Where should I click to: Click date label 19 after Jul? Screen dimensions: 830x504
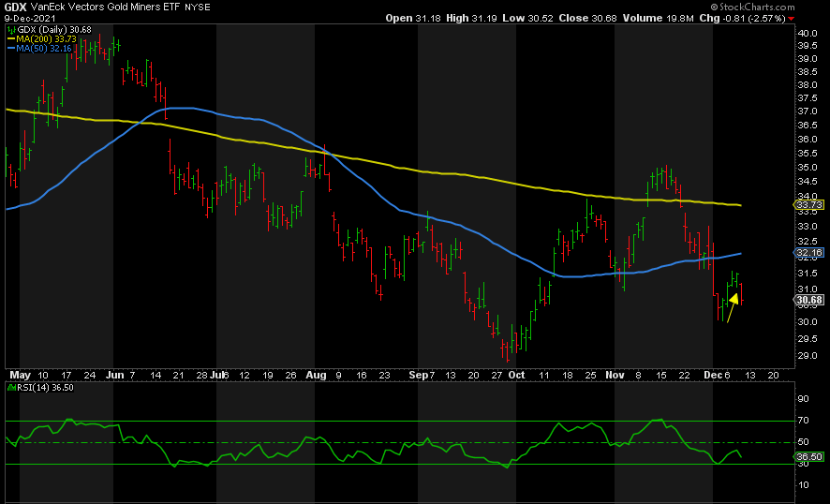coord(268,375)
